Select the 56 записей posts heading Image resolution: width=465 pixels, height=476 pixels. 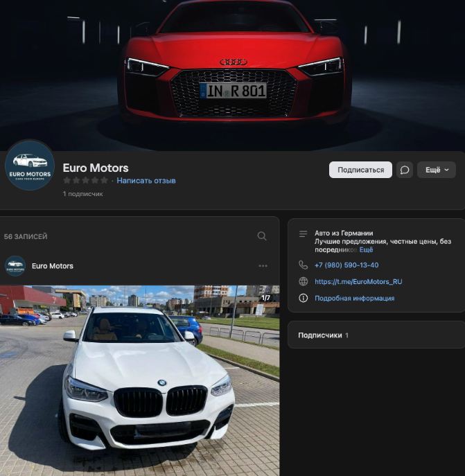(x=26, y=237)
